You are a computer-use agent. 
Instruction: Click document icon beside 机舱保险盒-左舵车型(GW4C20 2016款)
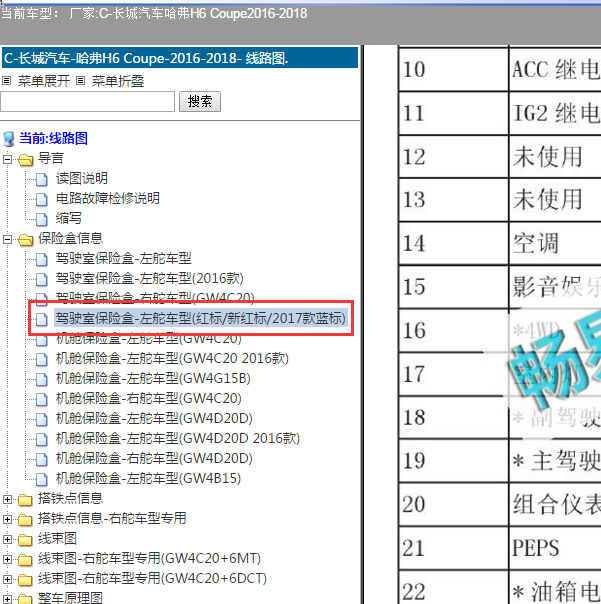point(42,360)
